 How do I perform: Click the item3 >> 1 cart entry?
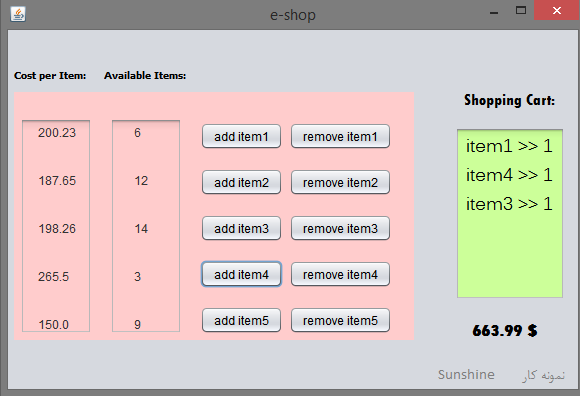509,204
